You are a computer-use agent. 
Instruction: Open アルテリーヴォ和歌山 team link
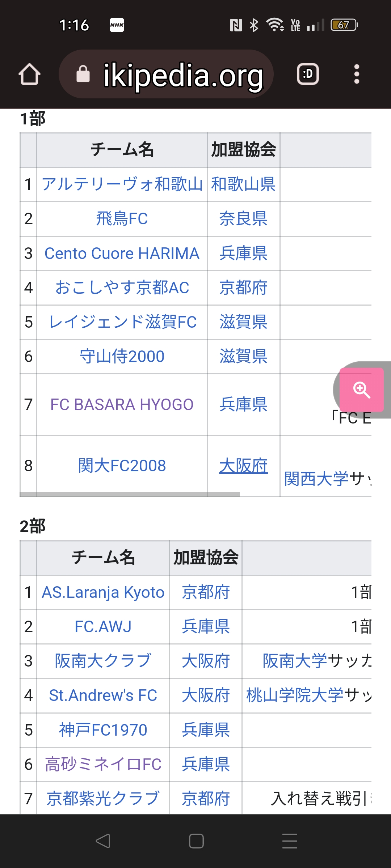coord(122,184)
